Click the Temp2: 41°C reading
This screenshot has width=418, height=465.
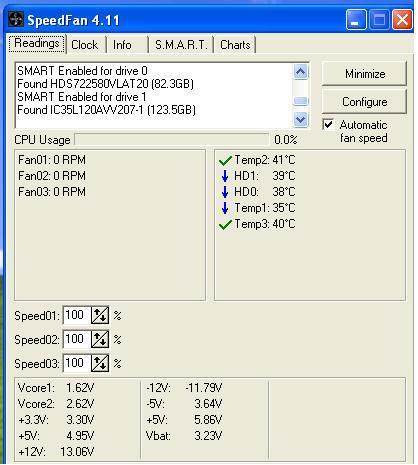pyautogui.click(x=265, y=160)
